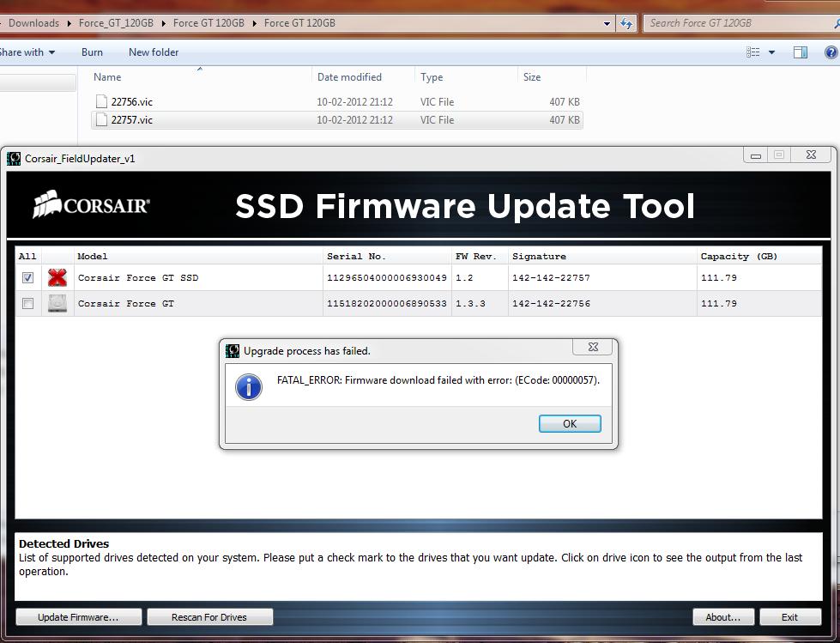Click the refresh icon beside address bar

(x=626, y=23)
